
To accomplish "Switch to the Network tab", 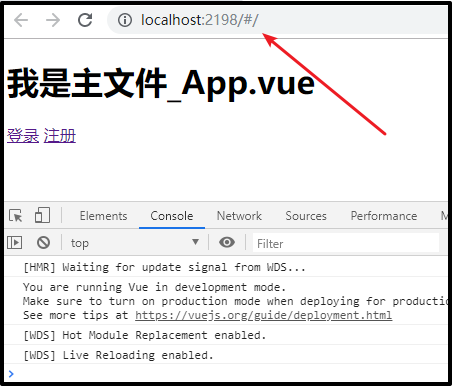I will point(239,216).
